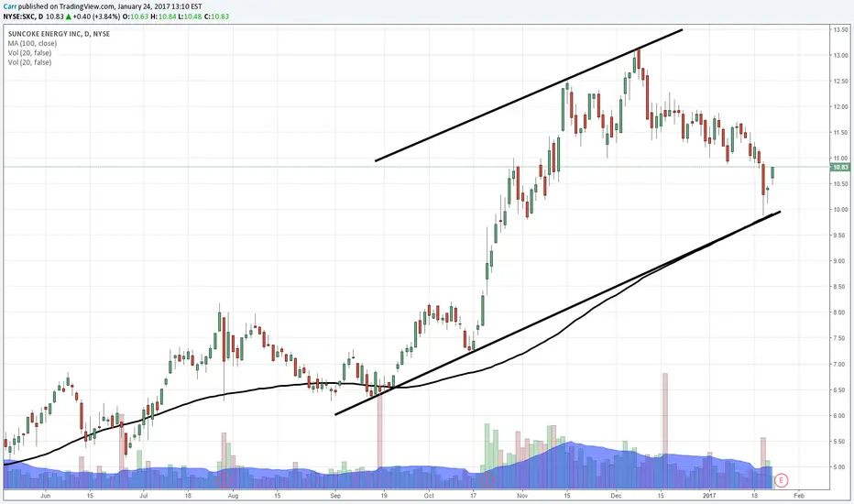Image resolution: width=854 pixels, height=504 pixels.
Task: Click the NYSE:SXC symbol text
Action: (x=19, y=16)
